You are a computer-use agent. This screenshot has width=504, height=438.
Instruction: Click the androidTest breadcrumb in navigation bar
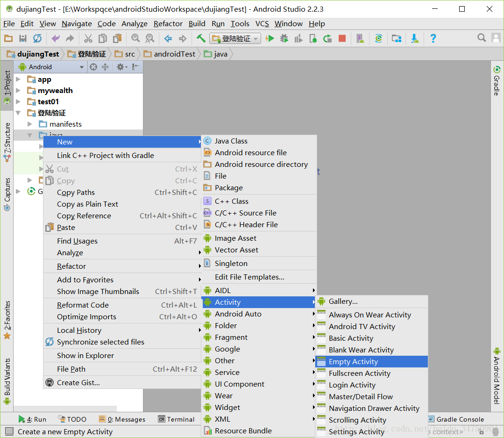[x=174, y=54]
